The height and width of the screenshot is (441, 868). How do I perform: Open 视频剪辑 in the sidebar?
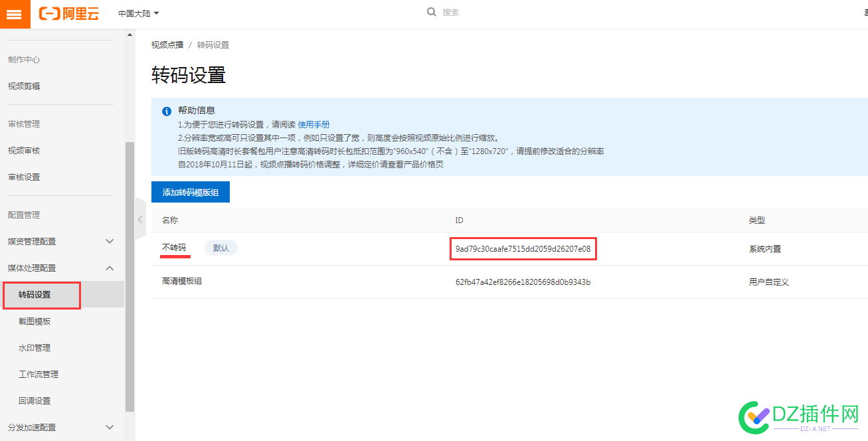24,86
